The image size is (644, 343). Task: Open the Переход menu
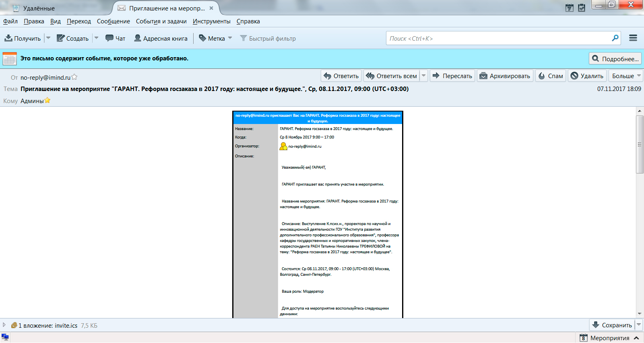[x=79, y=21]
